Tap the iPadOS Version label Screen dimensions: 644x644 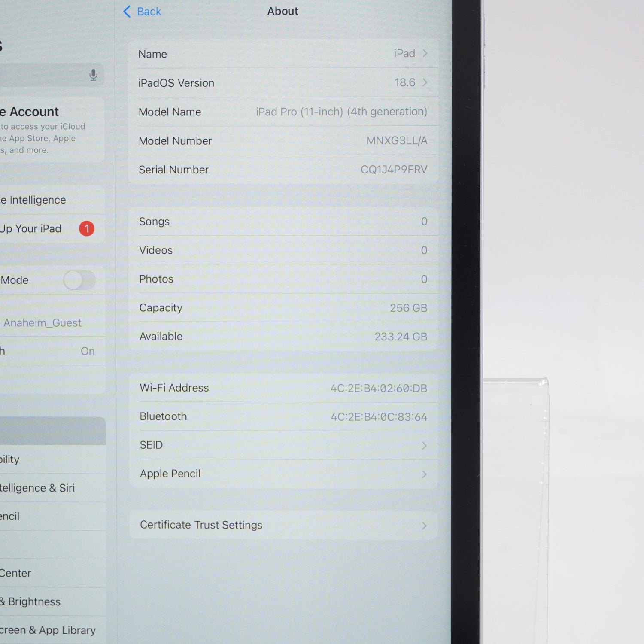click(176, 83)
